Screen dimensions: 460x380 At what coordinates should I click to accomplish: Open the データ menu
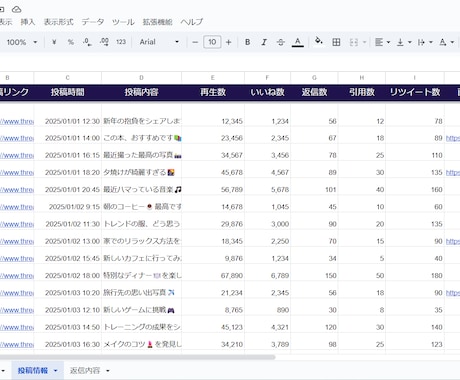pos(93,22)
